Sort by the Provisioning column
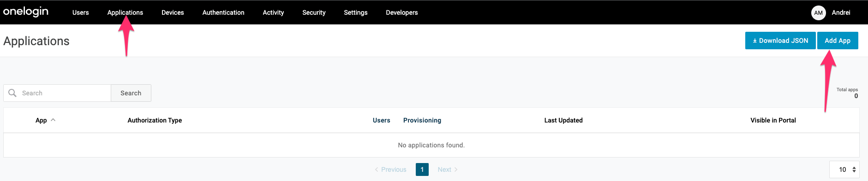868x181 pixels. click(422, 120)
